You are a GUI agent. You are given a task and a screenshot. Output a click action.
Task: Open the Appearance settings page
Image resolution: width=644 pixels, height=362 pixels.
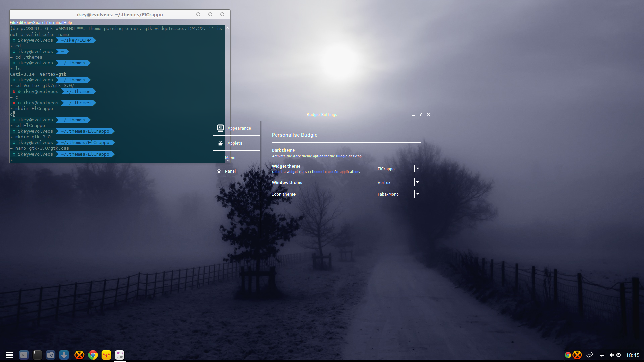point(236,128)
